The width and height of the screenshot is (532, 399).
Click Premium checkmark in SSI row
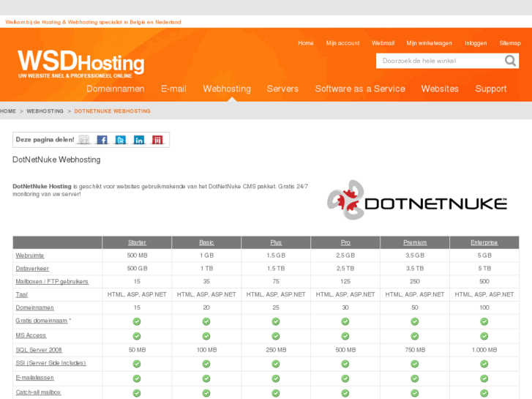[415, 364]
